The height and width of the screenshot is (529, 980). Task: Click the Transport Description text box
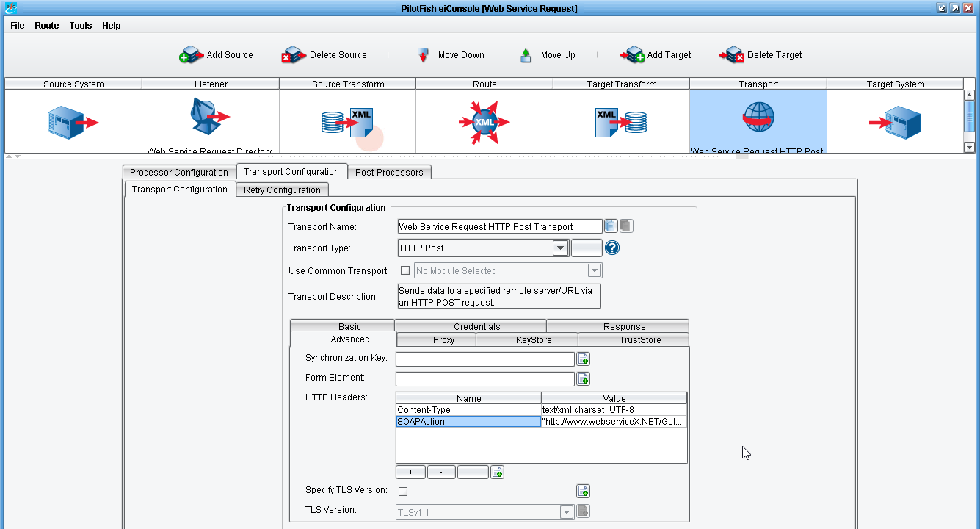pos(499,296)
